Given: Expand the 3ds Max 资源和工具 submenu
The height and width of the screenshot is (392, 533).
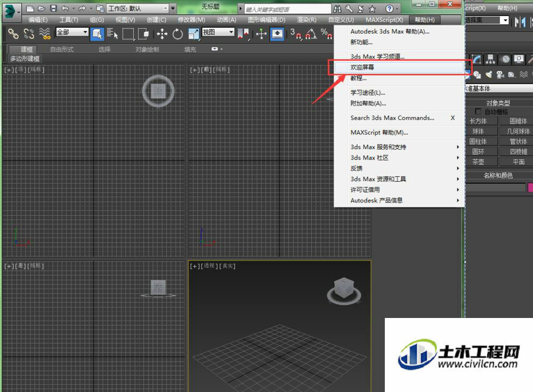Looking at the screenshot, I should coord(399,179).
